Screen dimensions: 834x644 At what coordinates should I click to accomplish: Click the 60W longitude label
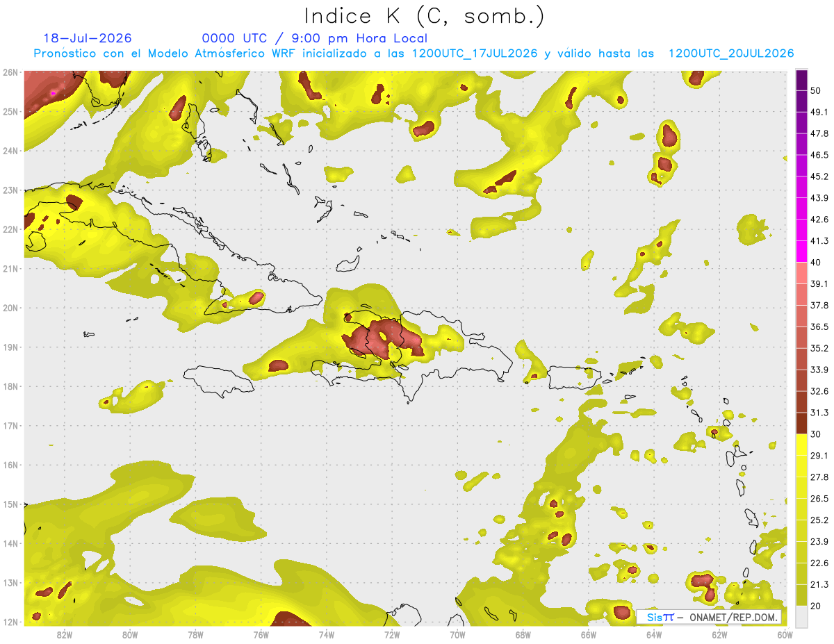[785, 634]
